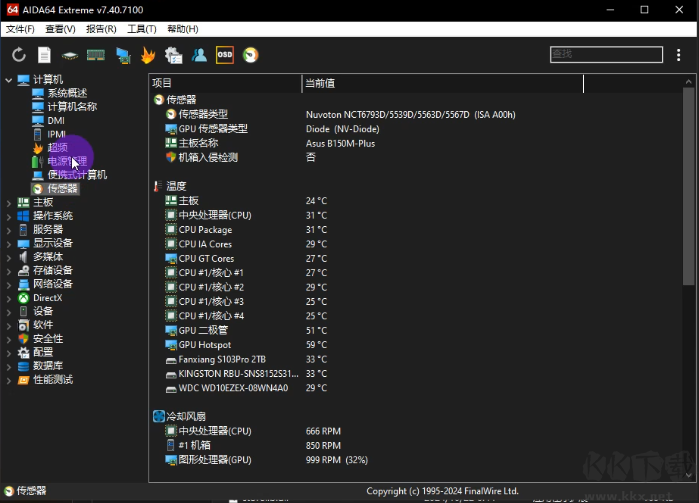This screenshot has height=503, width=699.
Task: Click the scroll down arrow of sensor list
Action: coord(689,475)
